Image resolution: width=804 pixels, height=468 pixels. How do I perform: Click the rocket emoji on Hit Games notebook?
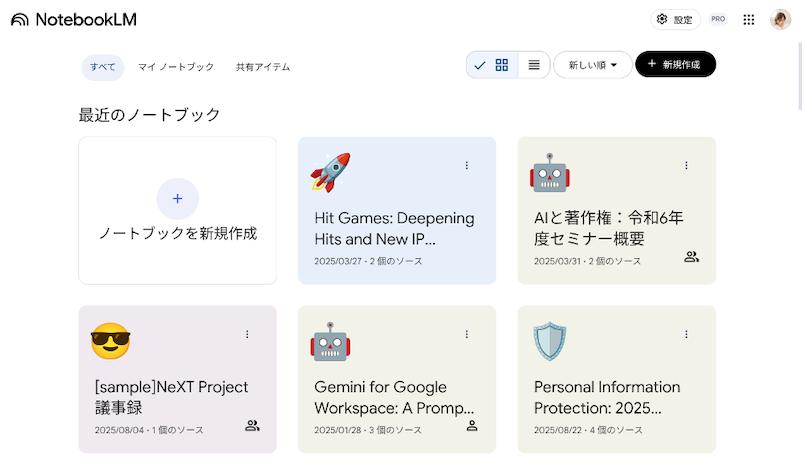tap(330, 173)
